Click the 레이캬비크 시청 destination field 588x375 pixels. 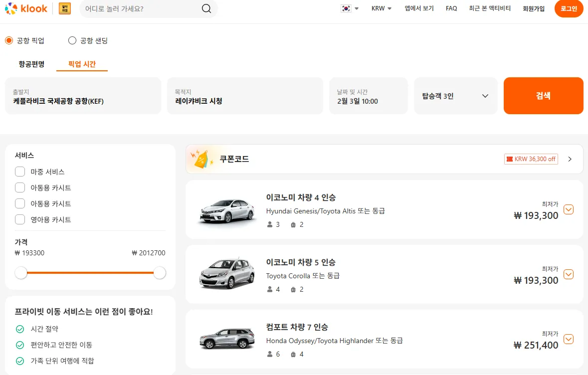point(245,96)
